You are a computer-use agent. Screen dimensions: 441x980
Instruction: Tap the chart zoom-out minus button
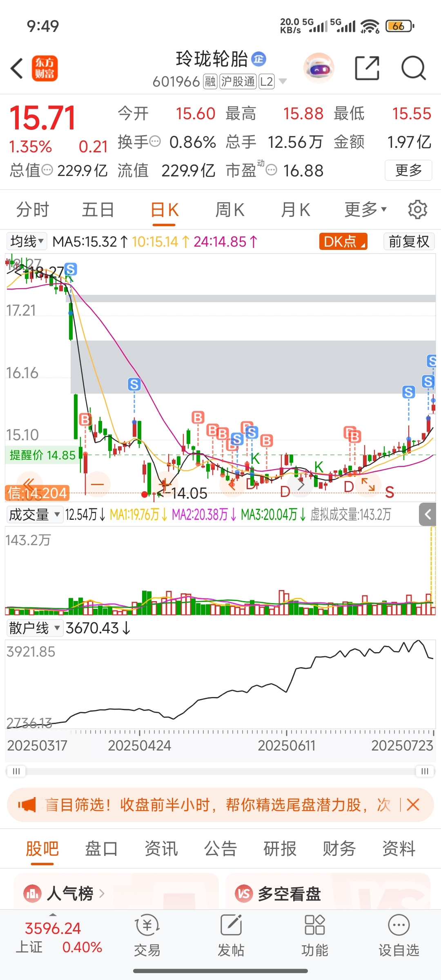point(98,484)
